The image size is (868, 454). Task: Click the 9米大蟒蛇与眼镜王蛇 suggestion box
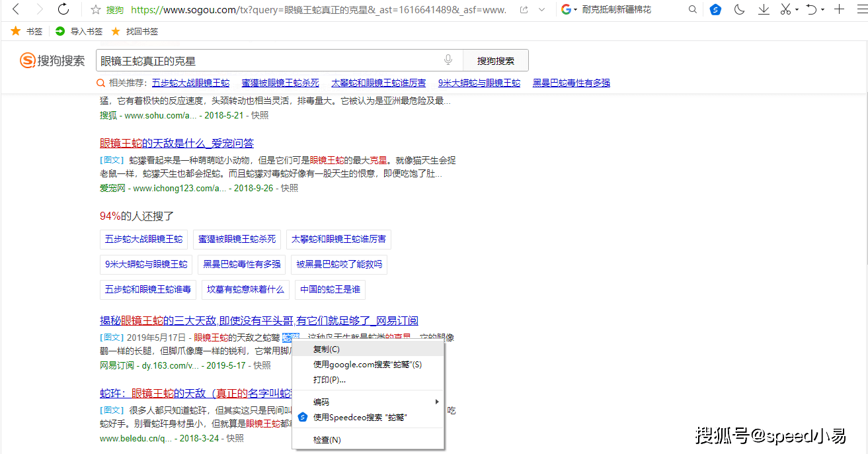click(x=146, y=264)
